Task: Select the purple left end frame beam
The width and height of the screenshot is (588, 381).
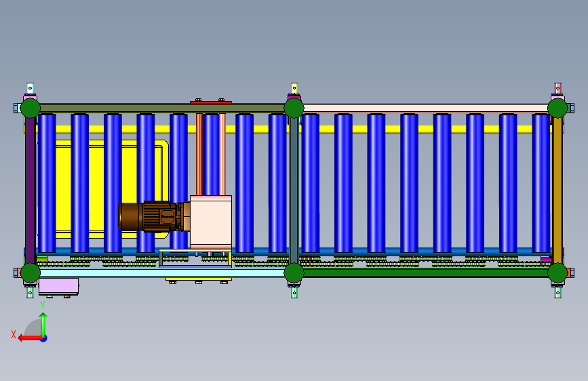Action: (x=31, y=190)
